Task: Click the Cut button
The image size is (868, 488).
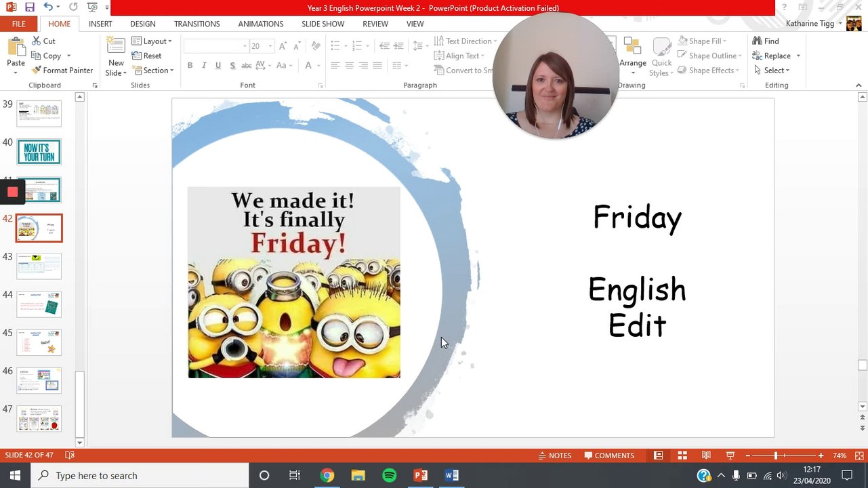Action: tap(44, 41)
